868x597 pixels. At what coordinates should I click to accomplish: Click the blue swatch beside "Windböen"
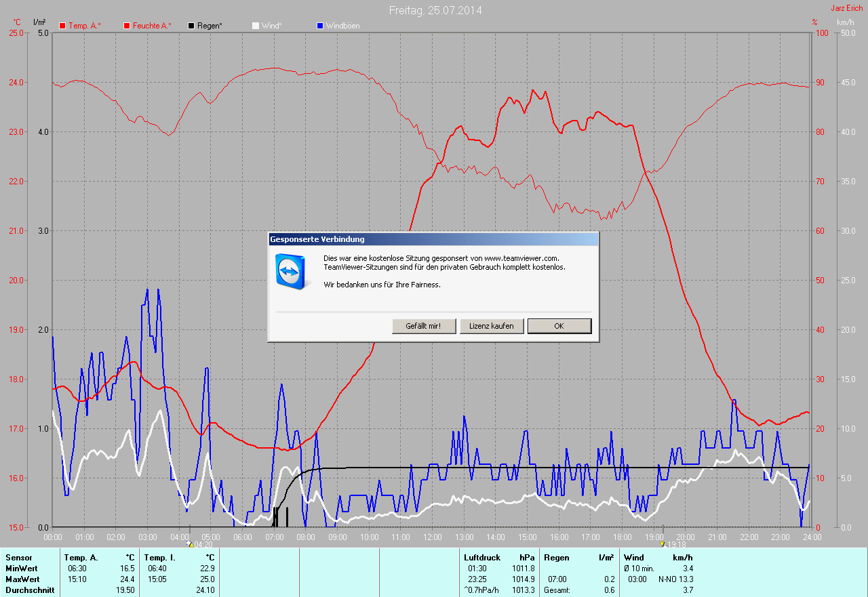(320, 26)
